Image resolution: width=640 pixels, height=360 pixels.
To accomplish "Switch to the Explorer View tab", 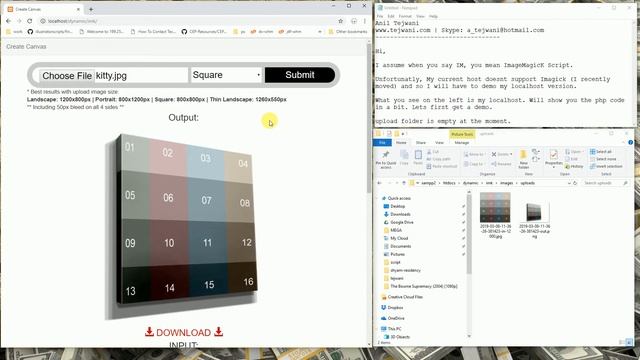I will click(439, 142).
